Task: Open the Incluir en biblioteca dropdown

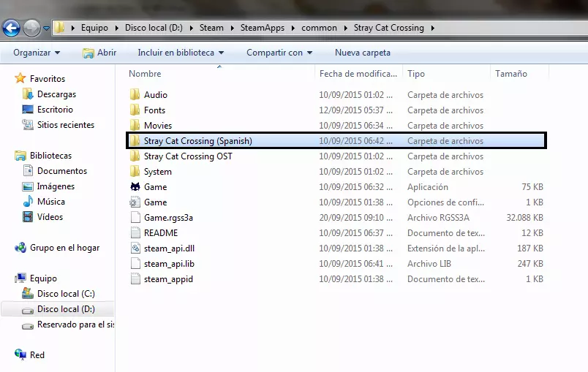Action: 181,53
